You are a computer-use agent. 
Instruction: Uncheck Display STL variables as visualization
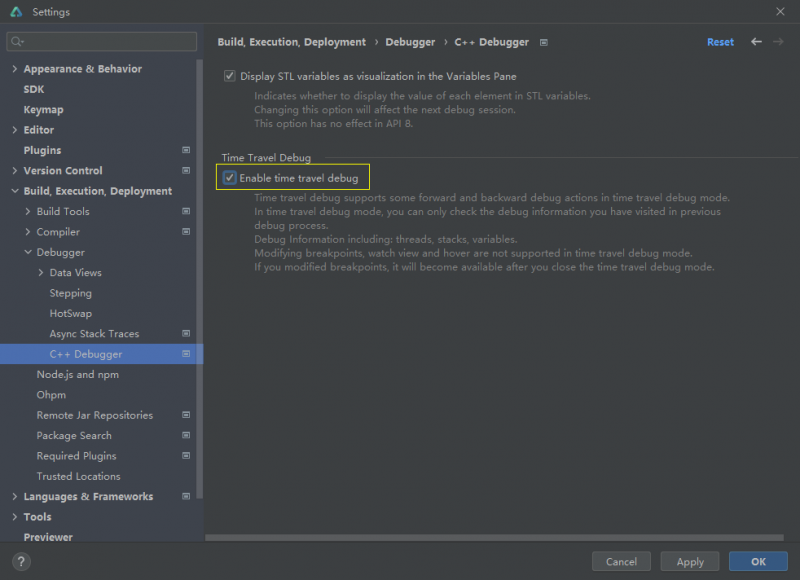(230, 76)
